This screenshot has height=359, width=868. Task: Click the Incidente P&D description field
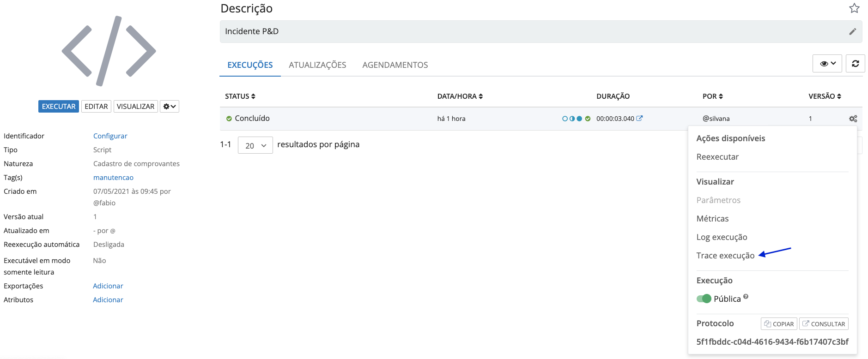tap(541, 31)
